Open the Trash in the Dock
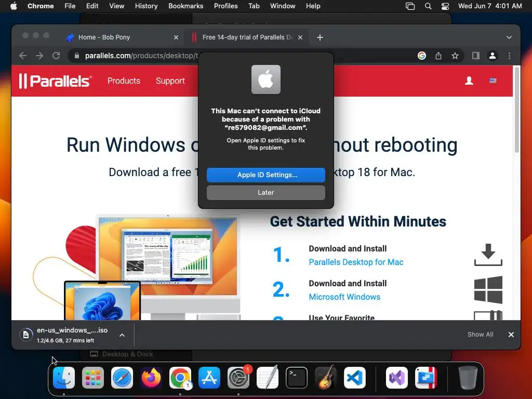 (468, 378)
